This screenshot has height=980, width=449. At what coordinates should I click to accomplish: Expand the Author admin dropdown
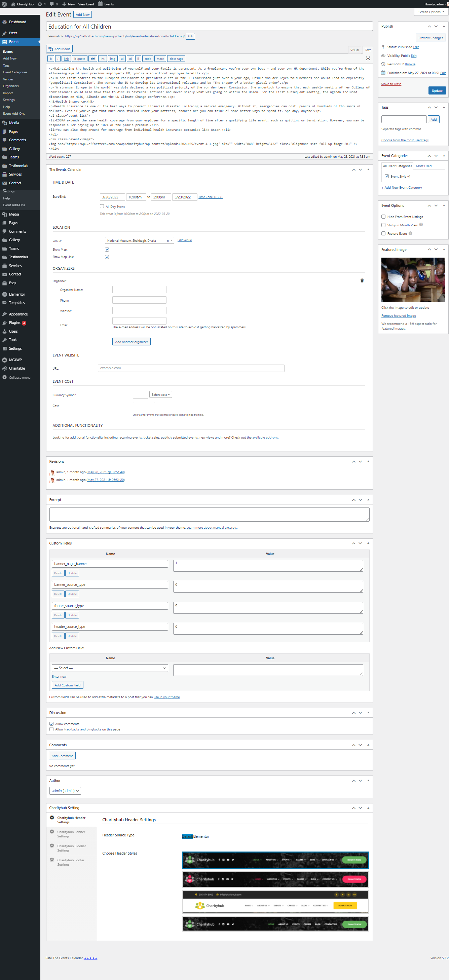[x=65, y=791]
